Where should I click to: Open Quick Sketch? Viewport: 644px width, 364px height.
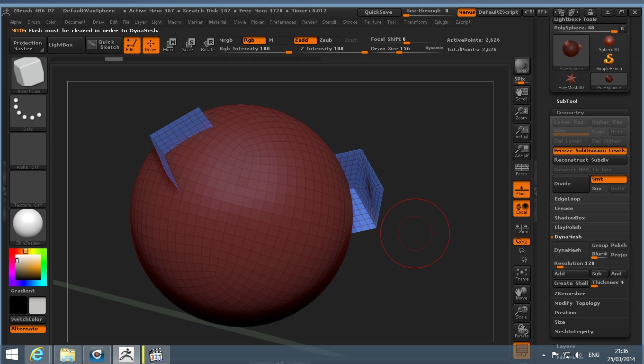[104, 45]
